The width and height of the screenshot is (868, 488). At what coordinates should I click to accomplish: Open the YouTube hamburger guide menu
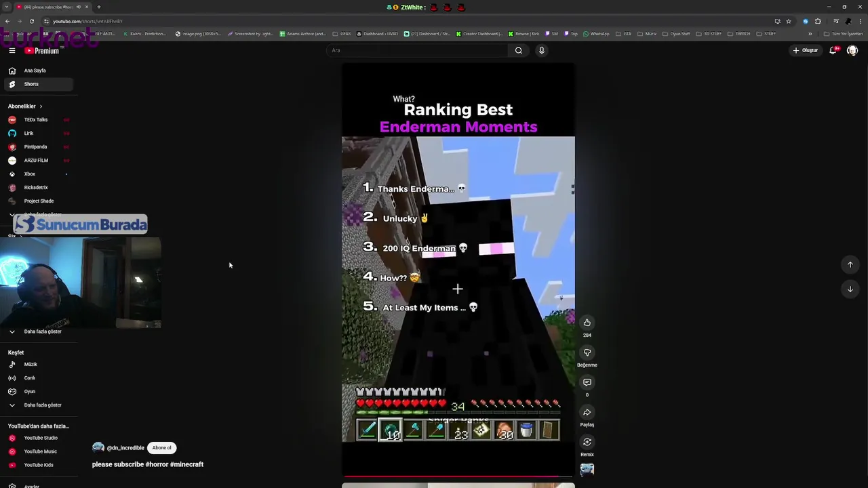click(x=12, y=50)
